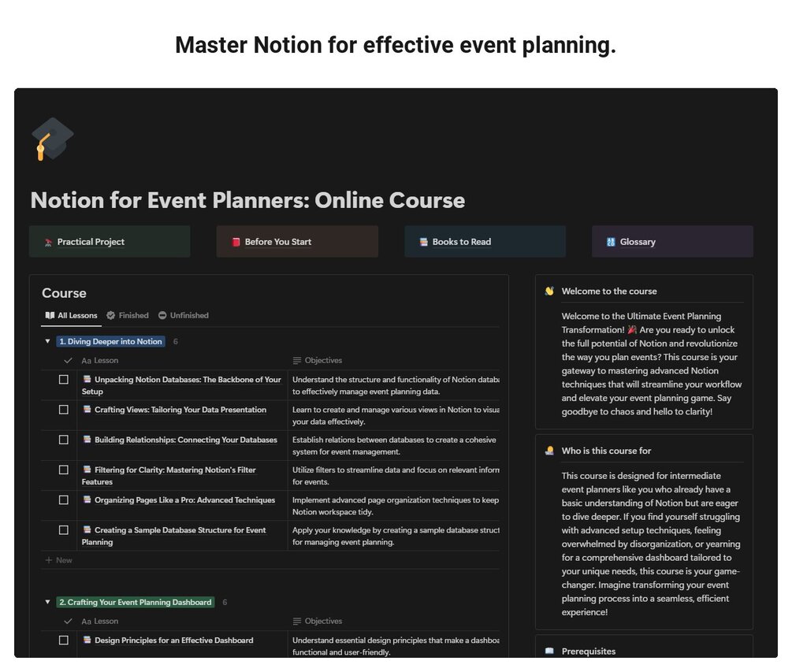
Task: Switch to the Finished tab
Action: click(x=128, y=316)
